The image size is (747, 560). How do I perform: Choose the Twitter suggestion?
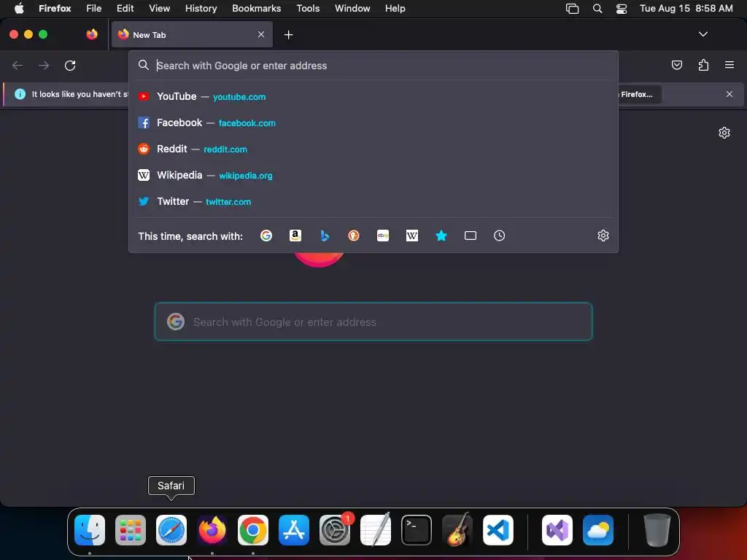[373, 201]
